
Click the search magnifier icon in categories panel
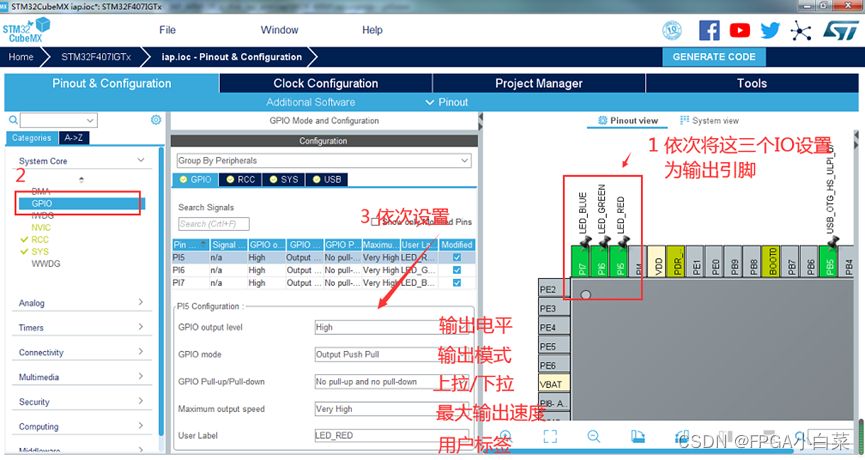tap(13, 120)
